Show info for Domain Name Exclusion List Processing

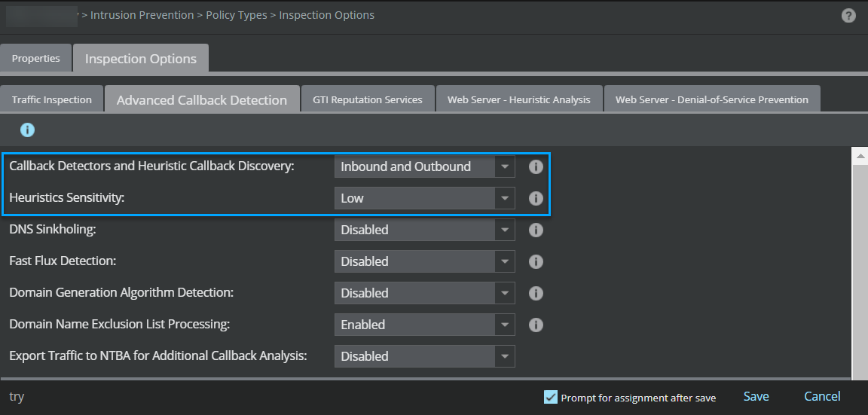coord(535,325)
